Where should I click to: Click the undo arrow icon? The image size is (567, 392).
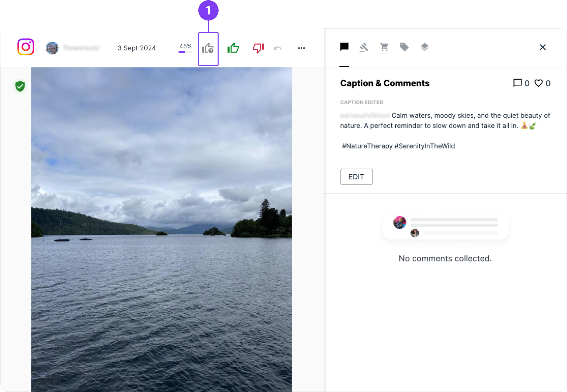pyautogui.click(x=278, y=48)
